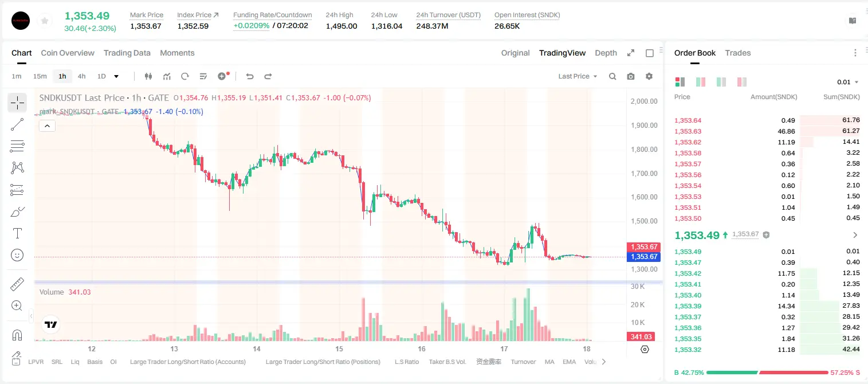Select the ruler measure tool

(17, 284)
